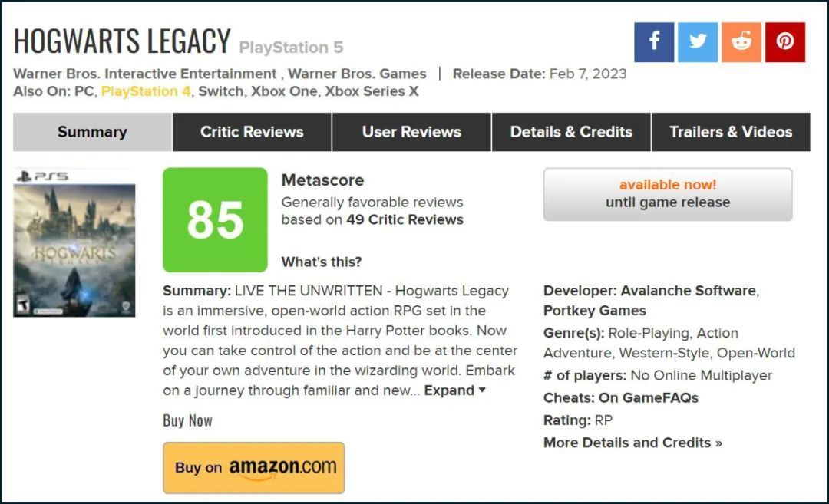Open More Details and Credits link
Viewport: 829px width, 504px height.
pos(632,443)
